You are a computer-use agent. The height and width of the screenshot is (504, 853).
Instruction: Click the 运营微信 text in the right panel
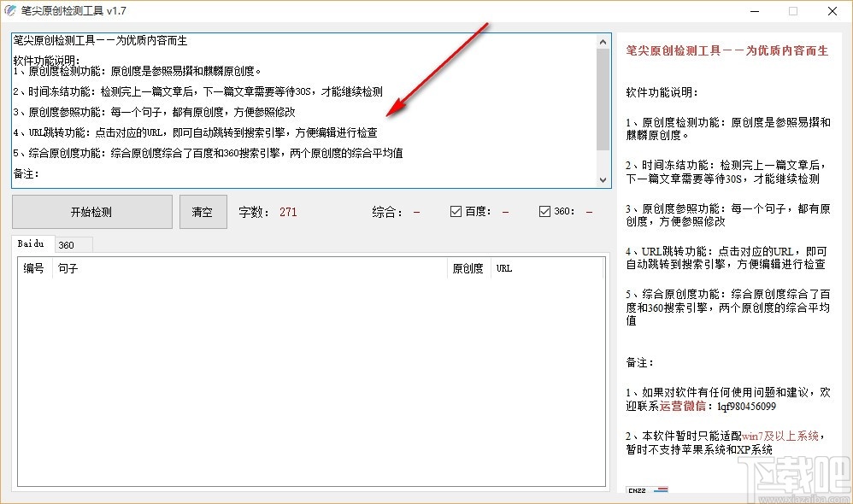[x=682, y=406]
